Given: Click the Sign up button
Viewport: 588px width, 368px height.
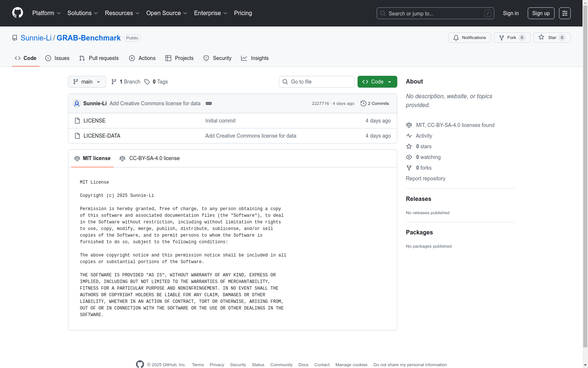Looking at the screenshot, I should point(541,13).
